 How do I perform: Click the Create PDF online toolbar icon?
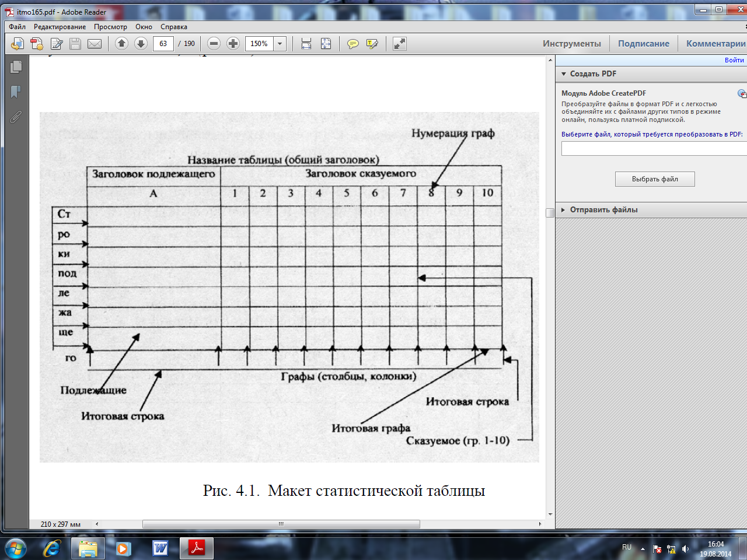pos(37,44)
